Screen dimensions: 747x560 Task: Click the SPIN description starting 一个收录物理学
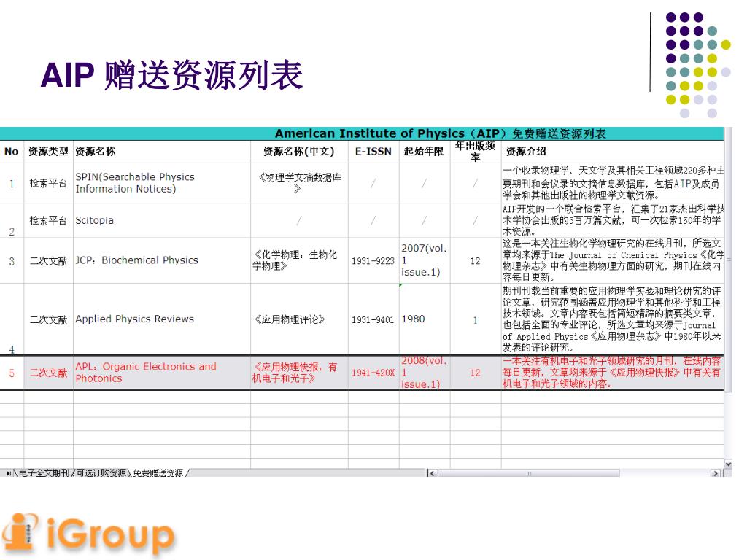pos(612,183)
